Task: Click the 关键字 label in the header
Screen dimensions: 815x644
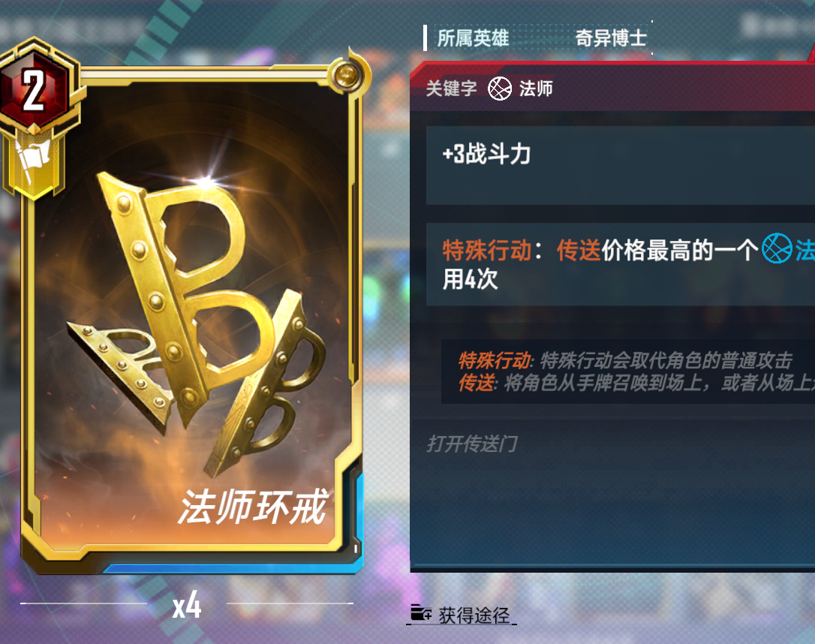Action: click(451, 89)
